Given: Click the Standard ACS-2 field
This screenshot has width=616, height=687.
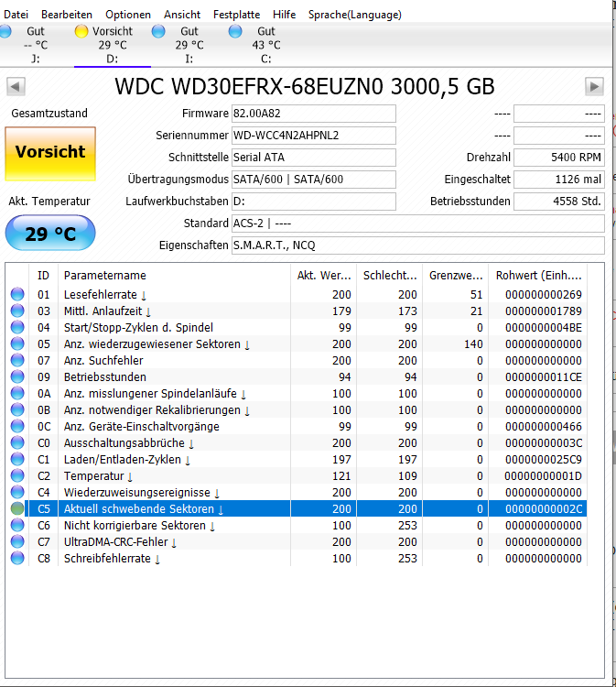Looking at the screenshot, I should point(417,224).
